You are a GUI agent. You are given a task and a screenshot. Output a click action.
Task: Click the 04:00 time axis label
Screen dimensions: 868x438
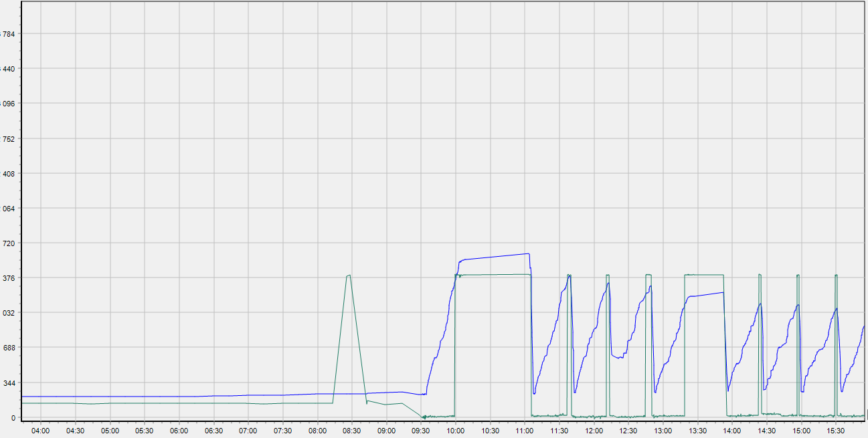[x=41, y=431]
